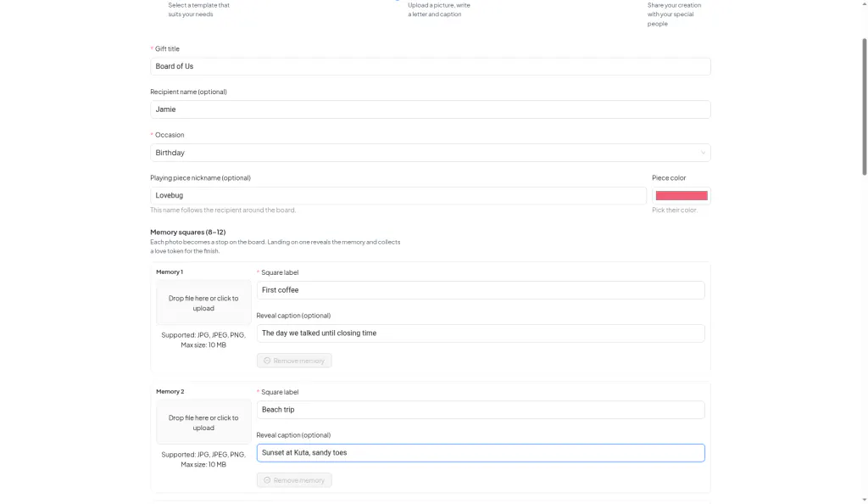Screen dimensions: 868x504
Task: Click 'Upload a picture, write a letter' step text
Action: [439, 9]
